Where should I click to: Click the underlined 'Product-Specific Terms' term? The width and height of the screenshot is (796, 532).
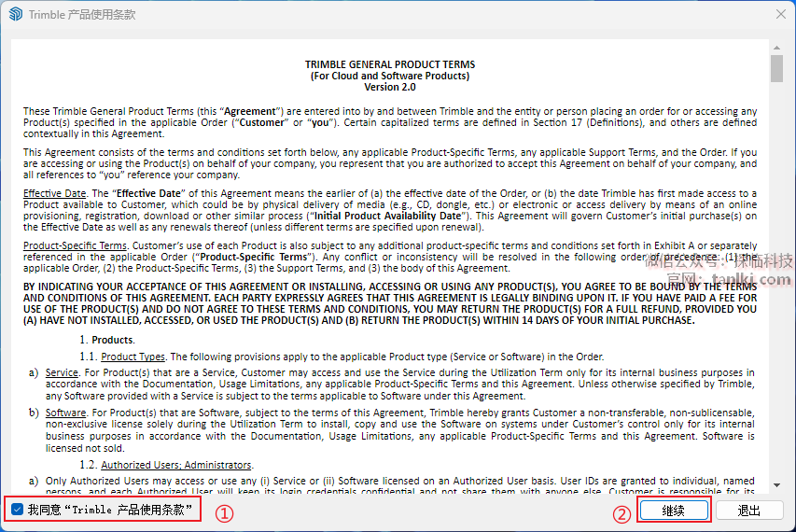pyautogui.click(x=75, y=245)
